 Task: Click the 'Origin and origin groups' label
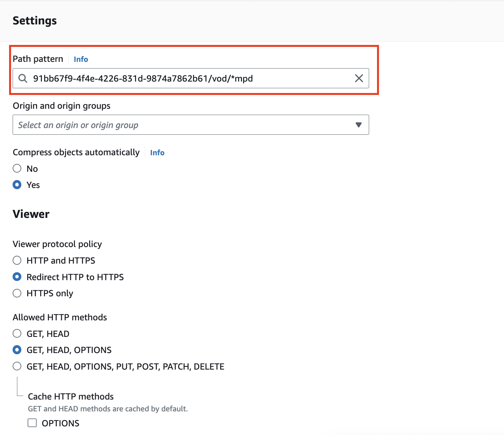click(62, 106)
